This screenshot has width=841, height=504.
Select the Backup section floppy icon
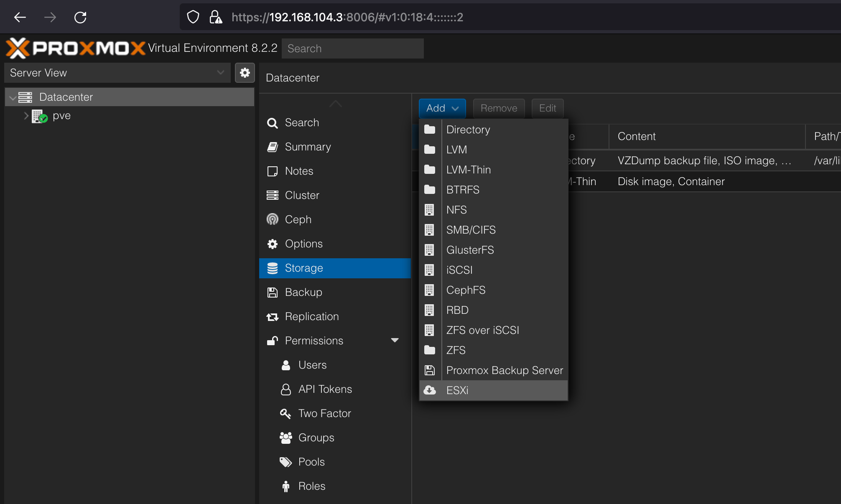[x=273, y=292]
